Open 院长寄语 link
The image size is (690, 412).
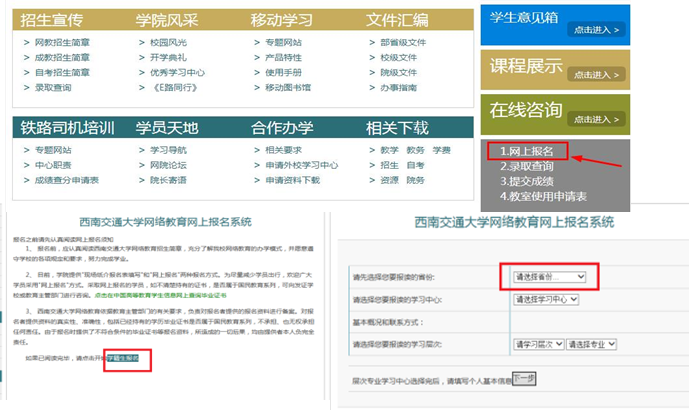pyautogui.click(x=168, y=180)
